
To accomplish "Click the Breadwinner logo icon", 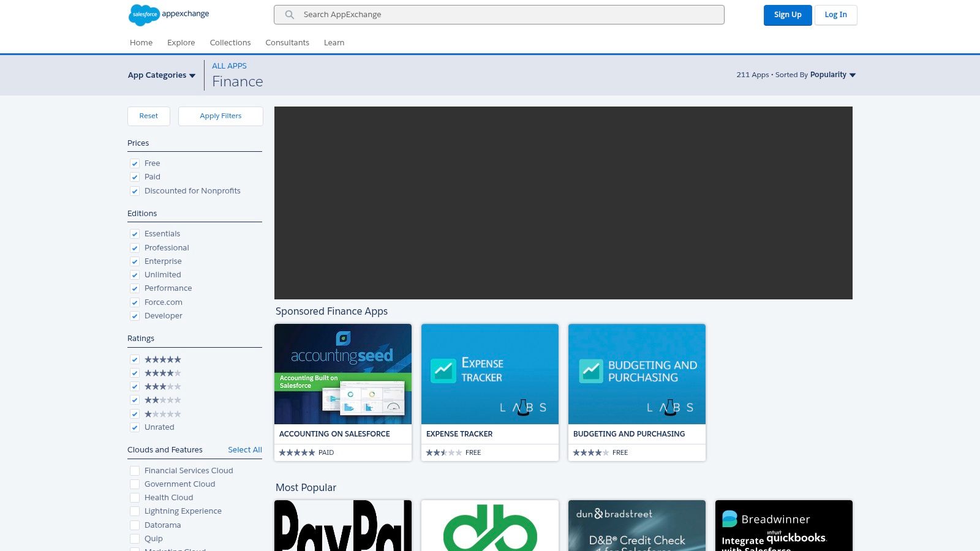I will pos(729,519).
